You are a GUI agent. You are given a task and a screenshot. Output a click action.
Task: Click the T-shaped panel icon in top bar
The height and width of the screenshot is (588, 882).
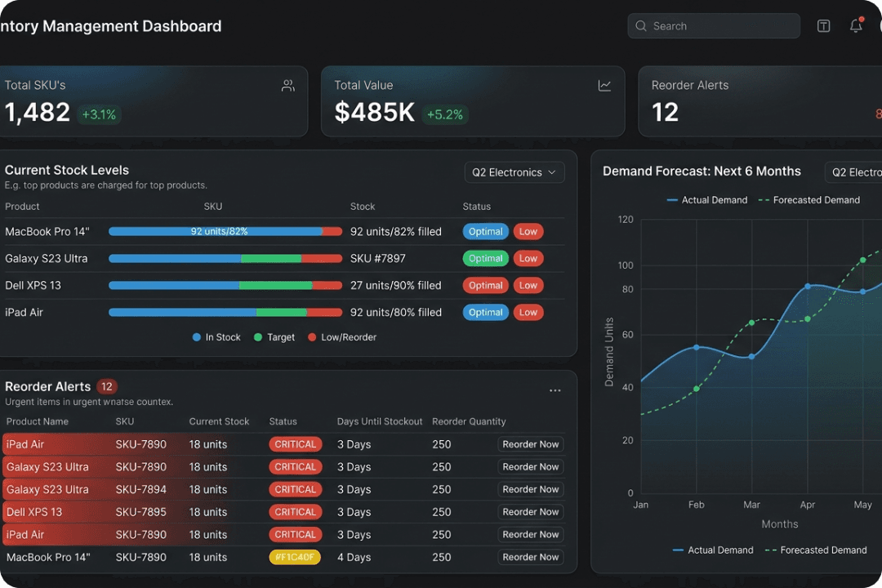[x=823, y=25]
